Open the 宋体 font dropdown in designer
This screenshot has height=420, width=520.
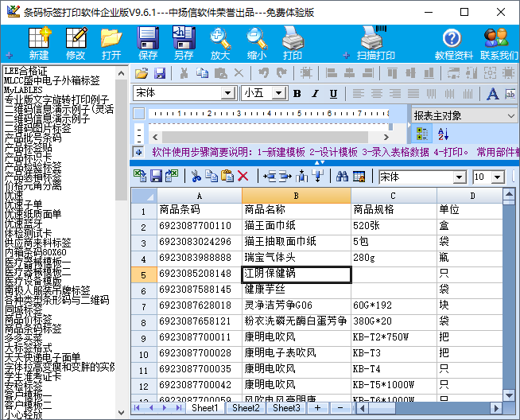tap(228, 93)
